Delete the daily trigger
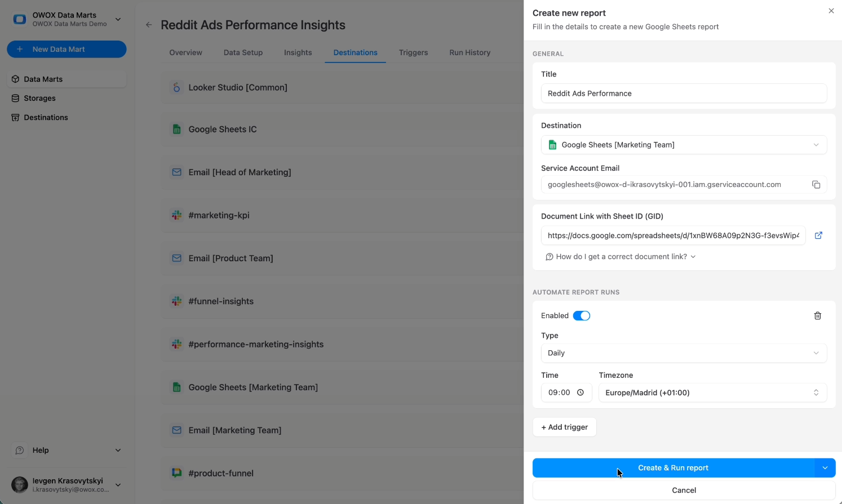 (x=817, y=315)
